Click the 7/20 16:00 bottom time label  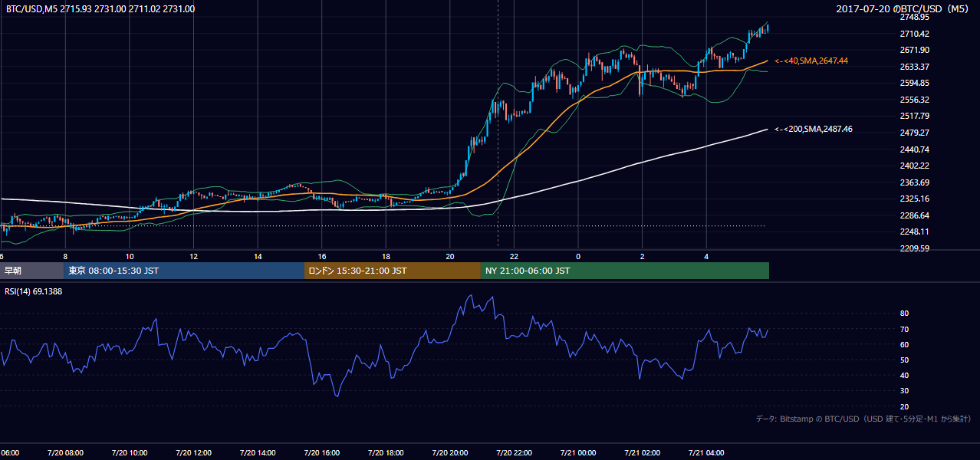pyautogui.click(x=321, y=452)
